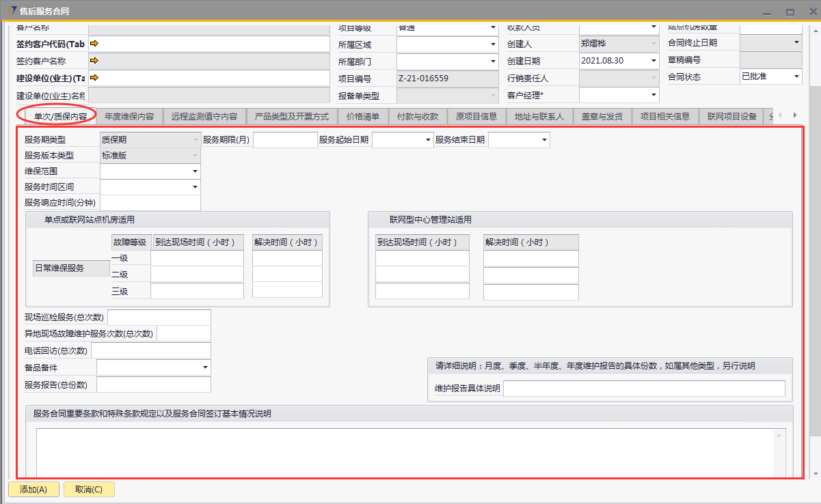The height and width of the screenshot is (504, 821).
Task: Click the 取消(C) button
Action: coord(89,489)
